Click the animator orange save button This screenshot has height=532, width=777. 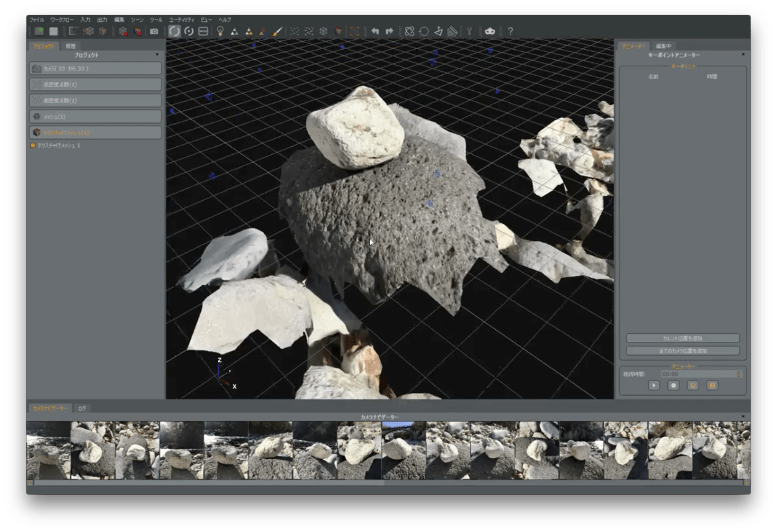point(712,386)
